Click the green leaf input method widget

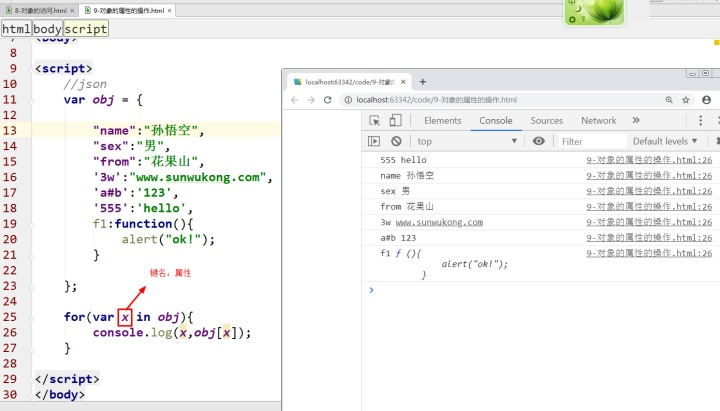(x=594, y=11)
